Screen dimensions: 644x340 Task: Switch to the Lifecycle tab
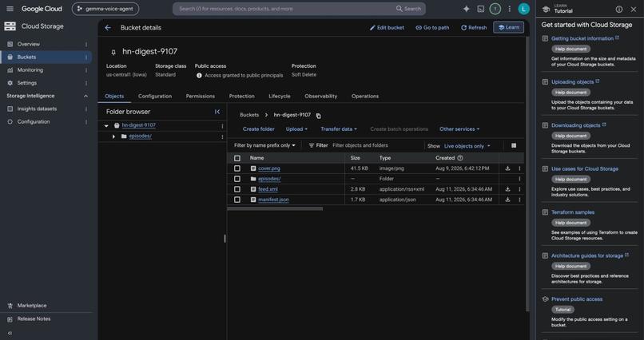pos(280,96)
